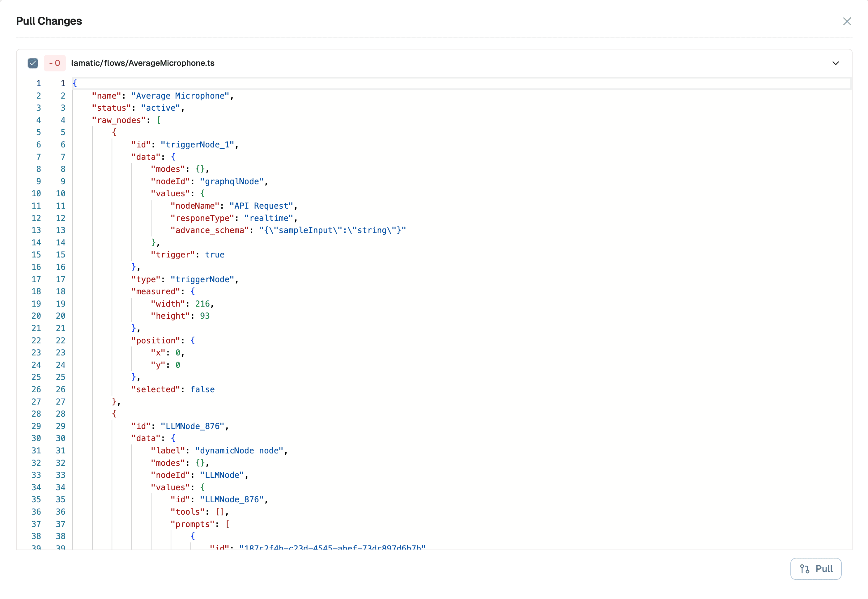Click the branch merge icon inside Pull button
This screenshot has width=868, height=599.
(x=805, y=569)
